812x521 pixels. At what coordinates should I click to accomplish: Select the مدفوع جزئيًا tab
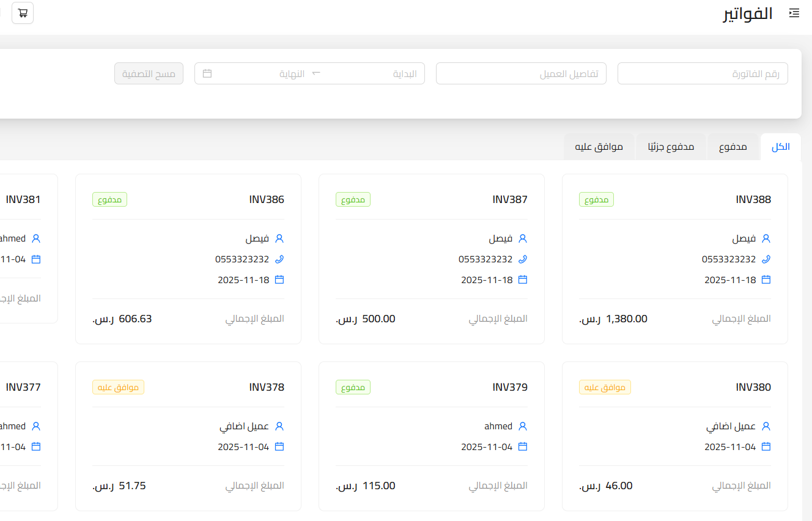click(670, 146)
